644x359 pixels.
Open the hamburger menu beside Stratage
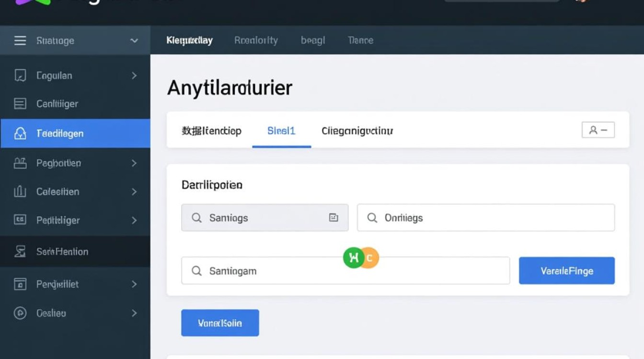coord(20,41)
